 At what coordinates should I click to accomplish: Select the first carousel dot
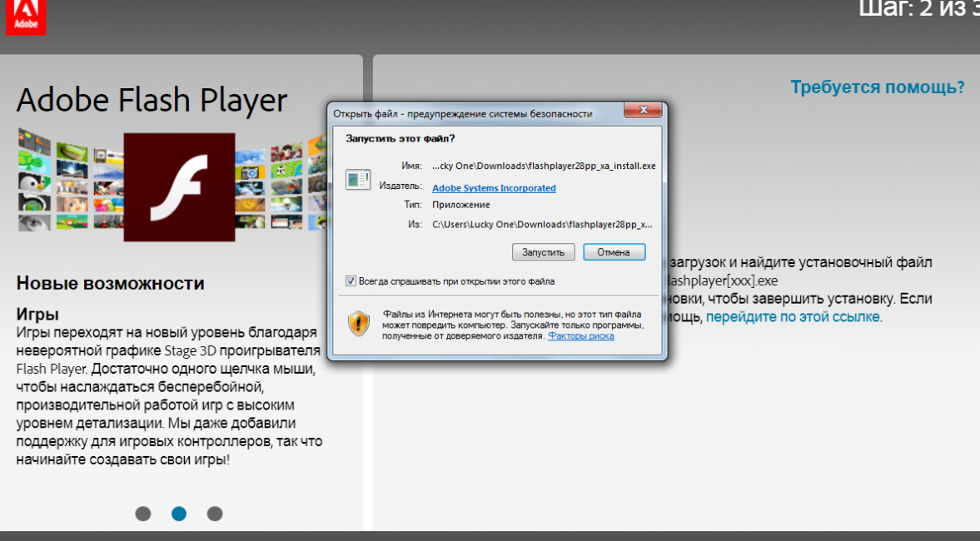click(143, 514)
